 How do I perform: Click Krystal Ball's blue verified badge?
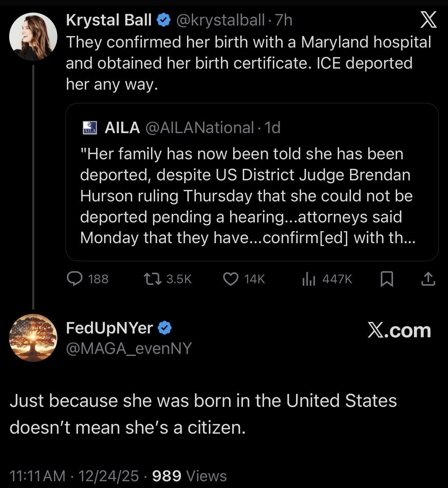tap(164, 20)
